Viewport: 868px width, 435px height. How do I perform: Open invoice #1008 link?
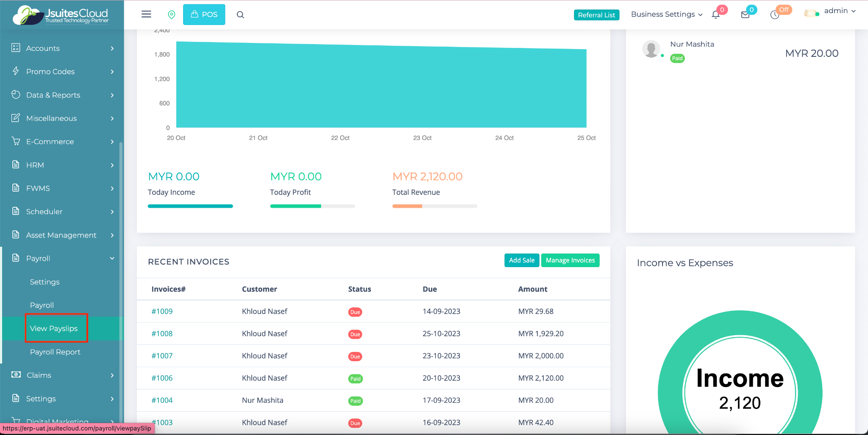point(162,334)
